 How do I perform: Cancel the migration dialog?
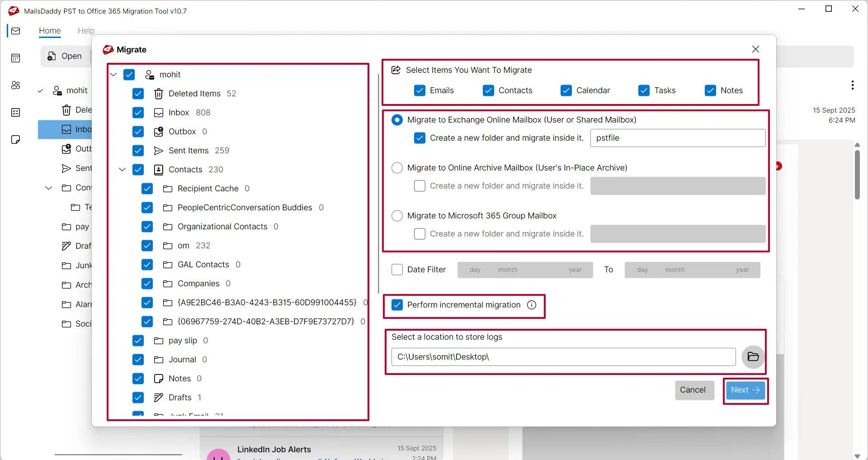pyautogui.click(x=694, y=390)
